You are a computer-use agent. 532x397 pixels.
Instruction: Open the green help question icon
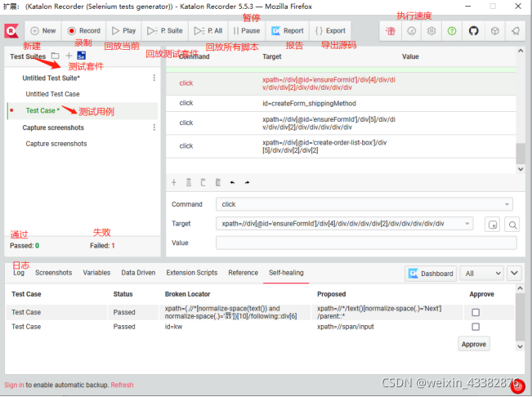click(x=452, y=31)
